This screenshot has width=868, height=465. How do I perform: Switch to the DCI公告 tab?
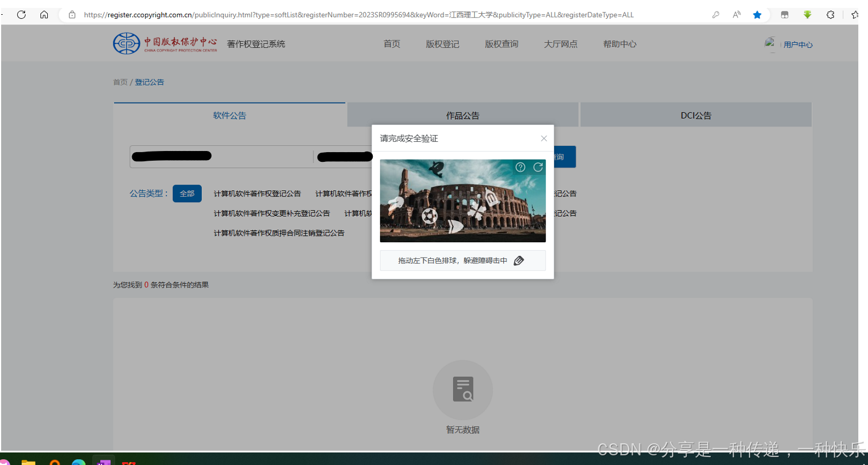(695, 115)
